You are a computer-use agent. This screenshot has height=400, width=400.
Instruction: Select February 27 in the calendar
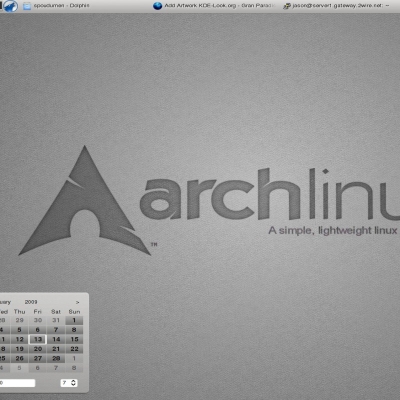pyautogui.click(x=38, y=358)
